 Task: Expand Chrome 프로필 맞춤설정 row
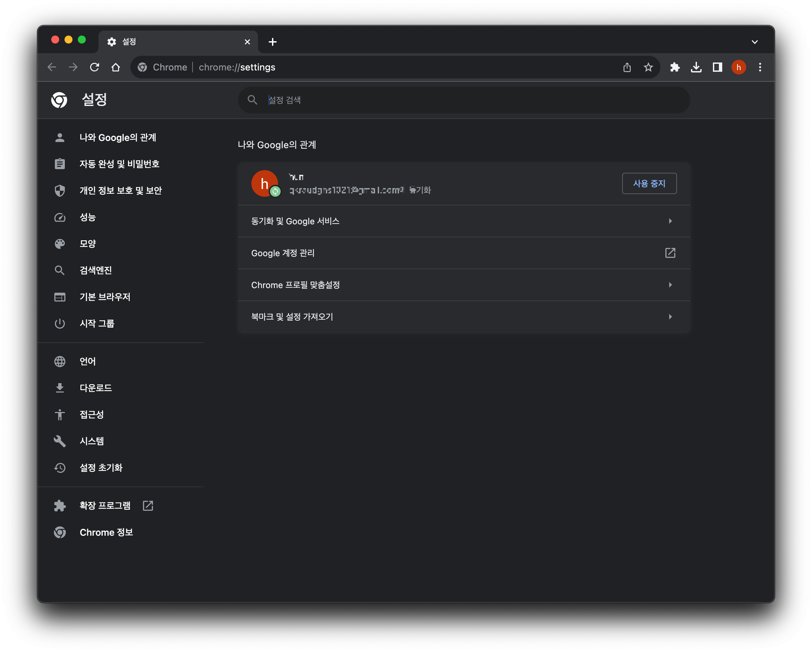pyautogui.click(x=464, y=285)
